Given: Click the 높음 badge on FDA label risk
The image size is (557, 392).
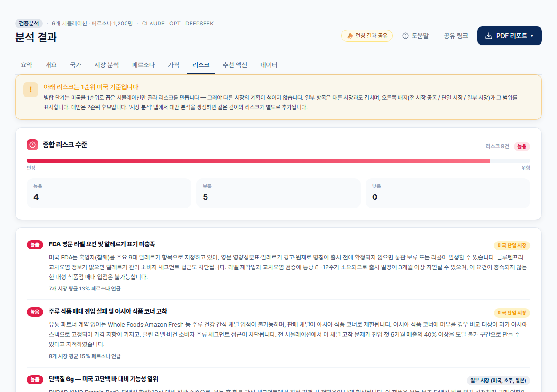Looking at the screenshot, I should click(35, 244).
